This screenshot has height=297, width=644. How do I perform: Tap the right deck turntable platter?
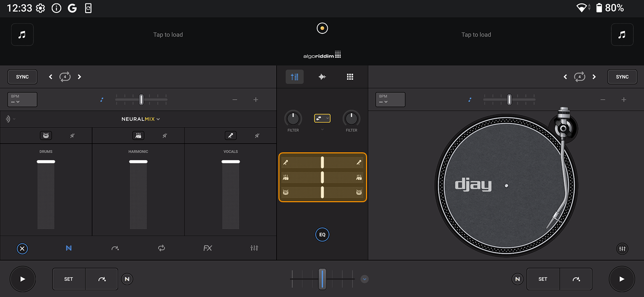[x=507, y=185]
